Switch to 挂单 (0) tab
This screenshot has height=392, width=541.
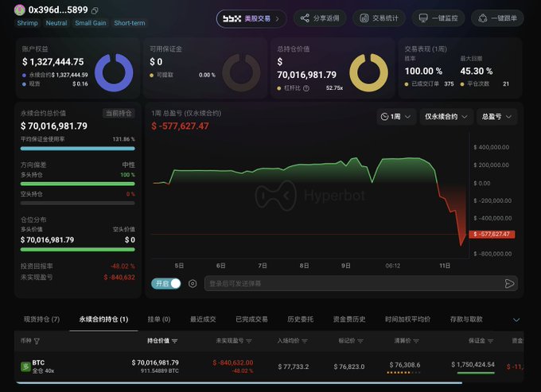tap(159, 320)
